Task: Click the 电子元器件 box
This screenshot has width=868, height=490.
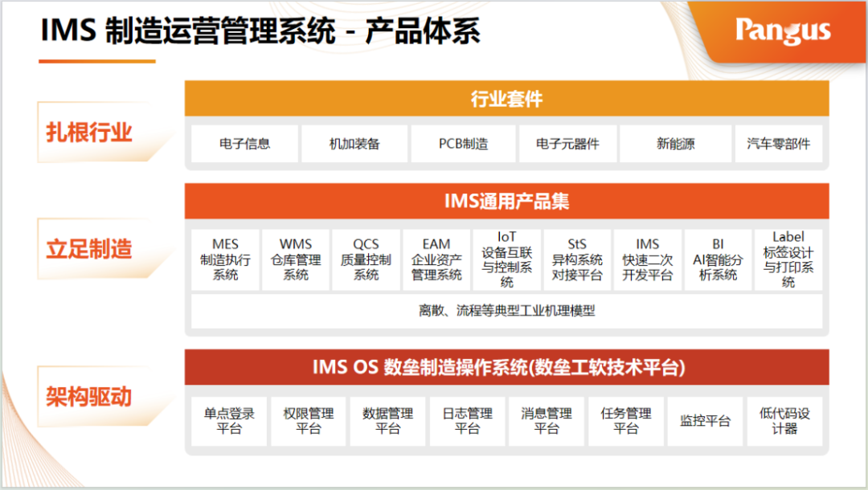Action: point(567,144)
